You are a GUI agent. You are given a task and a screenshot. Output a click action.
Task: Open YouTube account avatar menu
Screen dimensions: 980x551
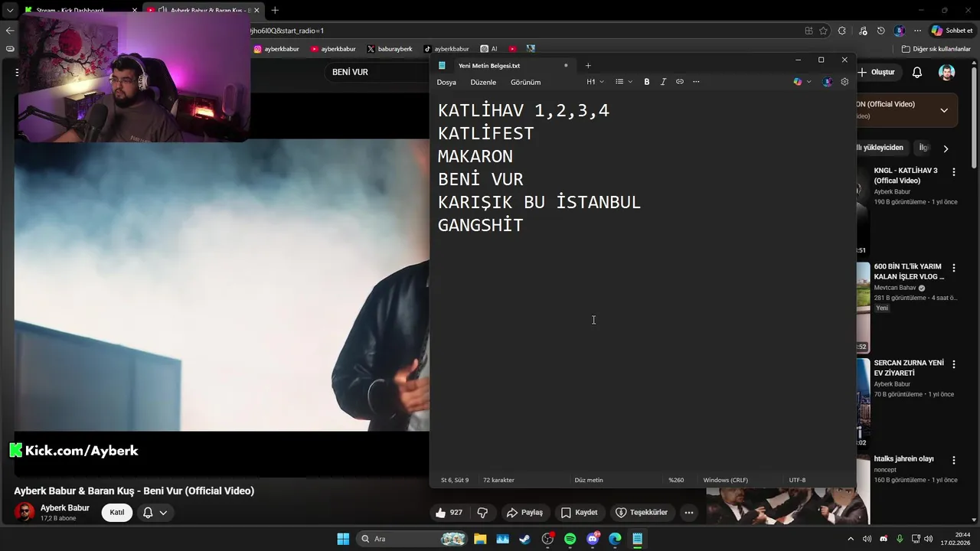(947, 72)
